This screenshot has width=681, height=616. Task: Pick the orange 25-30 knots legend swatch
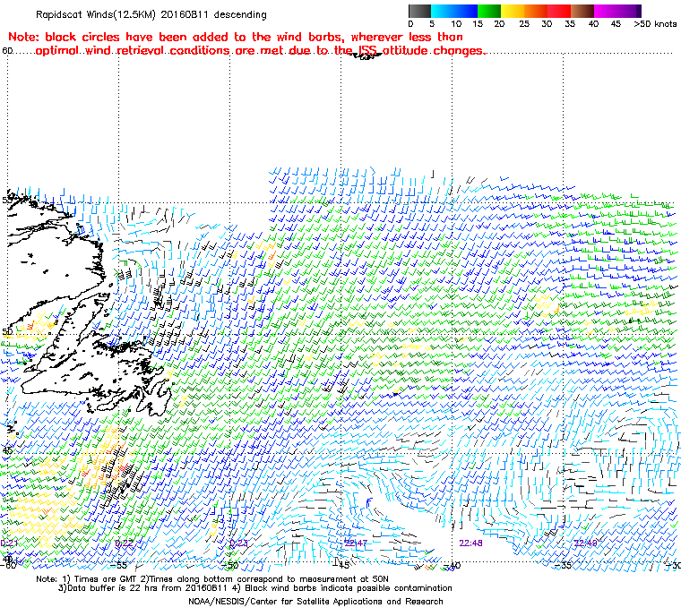pyautogui.click(x=536, y=11)
